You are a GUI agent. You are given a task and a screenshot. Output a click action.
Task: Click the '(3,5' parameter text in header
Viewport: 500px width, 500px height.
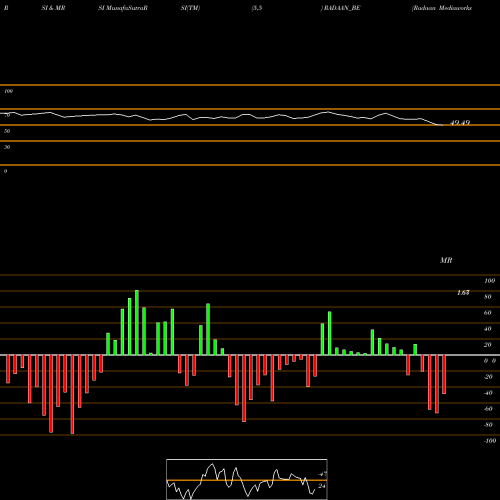[x=257, y=8]
